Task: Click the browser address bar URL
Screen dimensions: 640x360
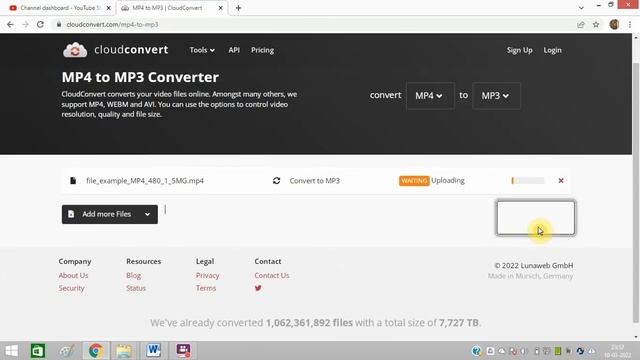Action: [112, 24]
